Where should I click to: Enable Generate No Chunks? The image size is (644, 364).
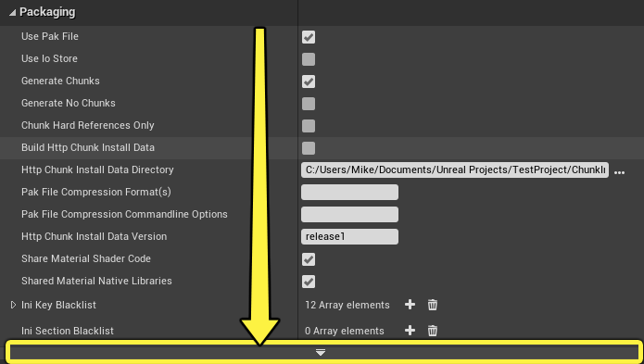pos(309,104)
